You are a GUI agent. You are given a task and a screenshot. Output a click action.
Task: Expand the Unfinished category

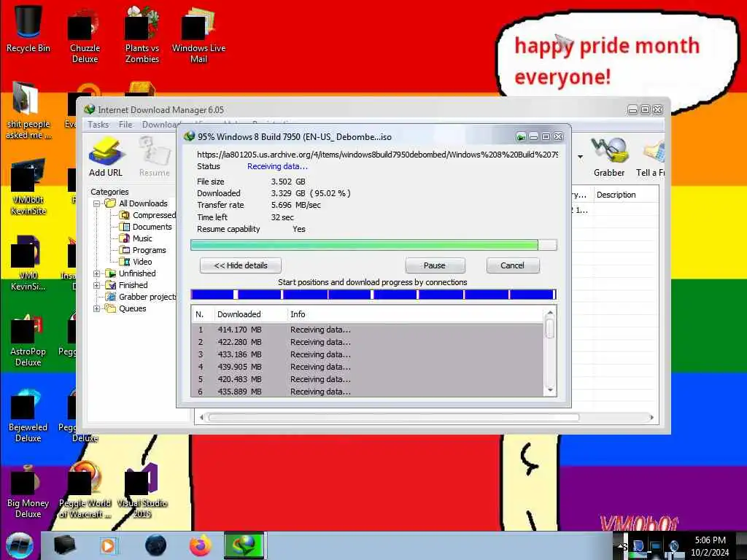click(97, 274)
